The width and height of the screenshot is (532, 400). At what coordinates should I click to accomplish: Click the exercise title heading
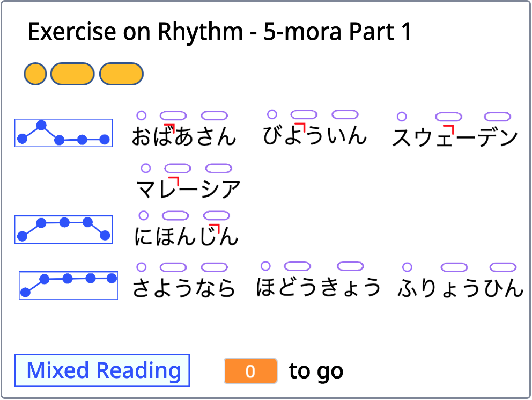219,32
